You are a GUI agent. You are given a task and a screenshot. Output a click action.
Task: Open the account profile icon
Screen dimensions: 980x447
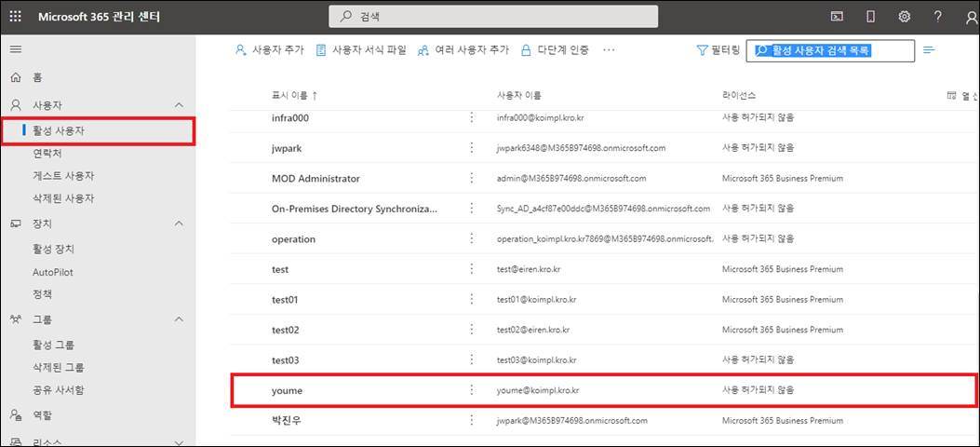click(x=972, y=18)
